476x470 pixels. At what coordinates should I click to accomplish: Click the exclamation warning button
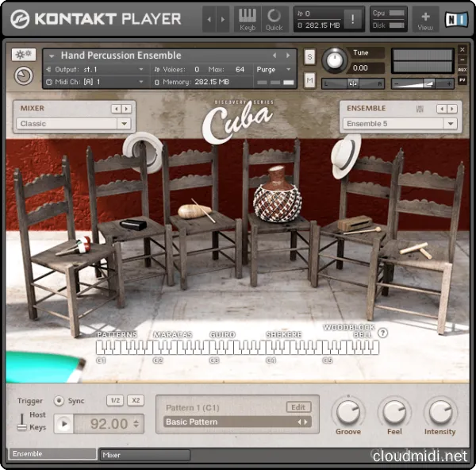[351, 19]
